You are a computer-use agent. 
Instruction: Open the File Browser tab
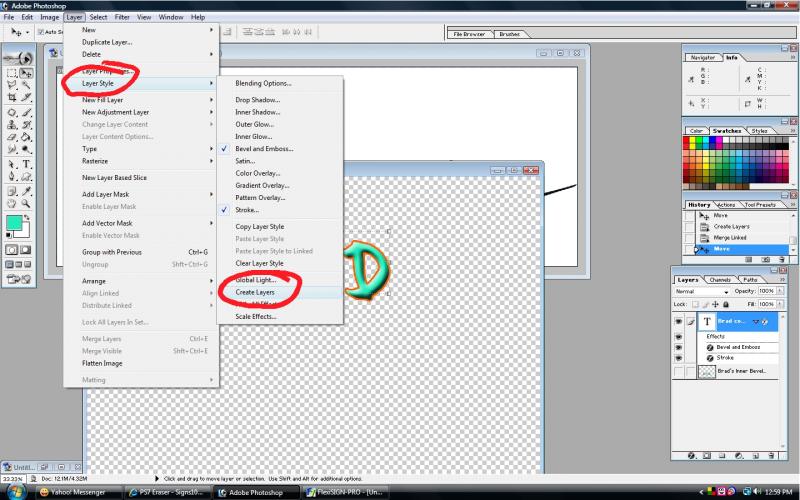(x=469, y=34)
